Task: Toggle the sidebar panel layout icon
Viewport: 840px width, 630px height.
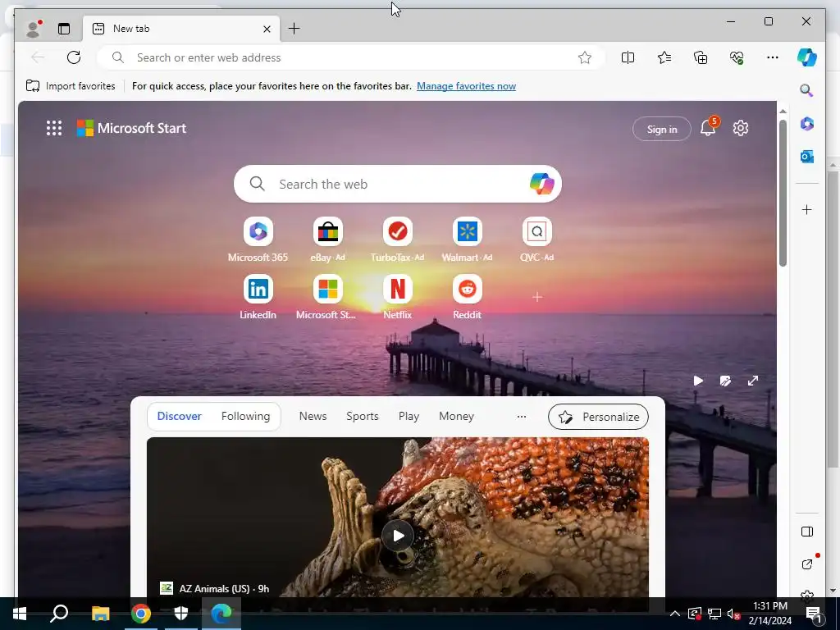Action: click(x=807, y=532)
